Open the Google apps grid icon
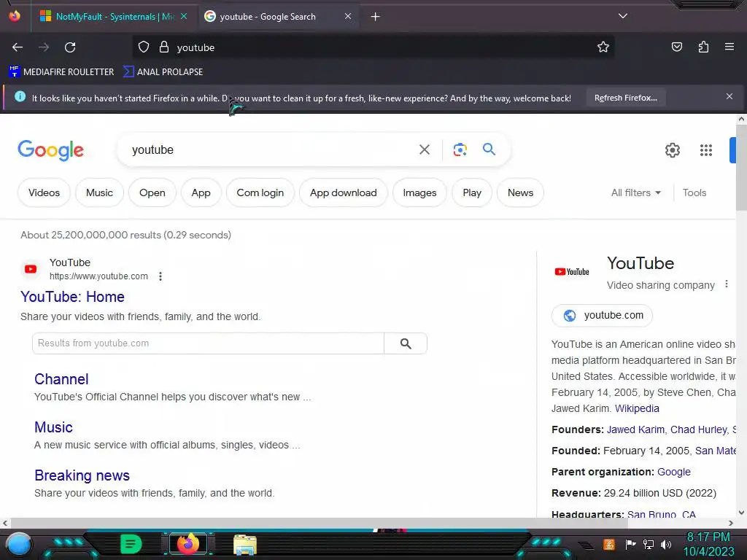The height and width of the screenshot is (560, 747). tap(706, 150)
